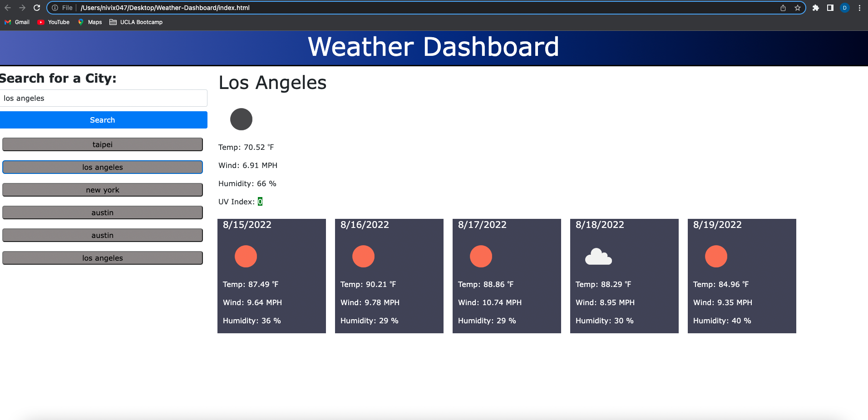Open the three-dot browser menu
The width and height of the screenshot is (868, 420).
[859, 8]
